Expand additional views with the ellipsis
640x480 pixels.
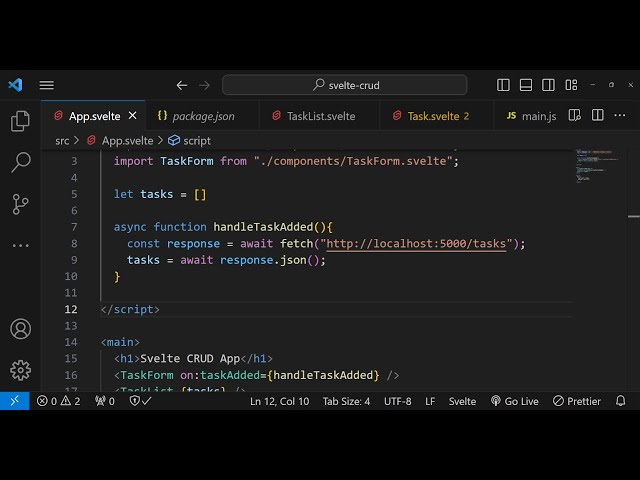(x=20, y=245)
